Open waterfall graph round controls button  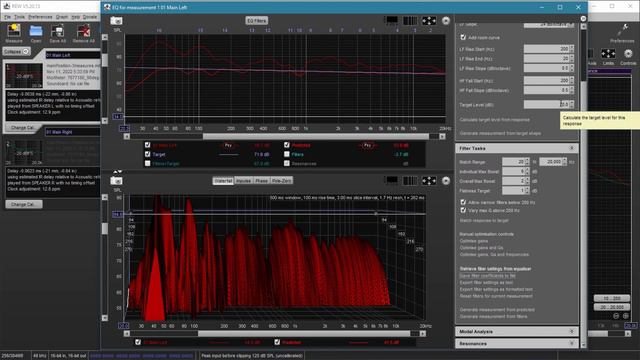pos(446,180)
